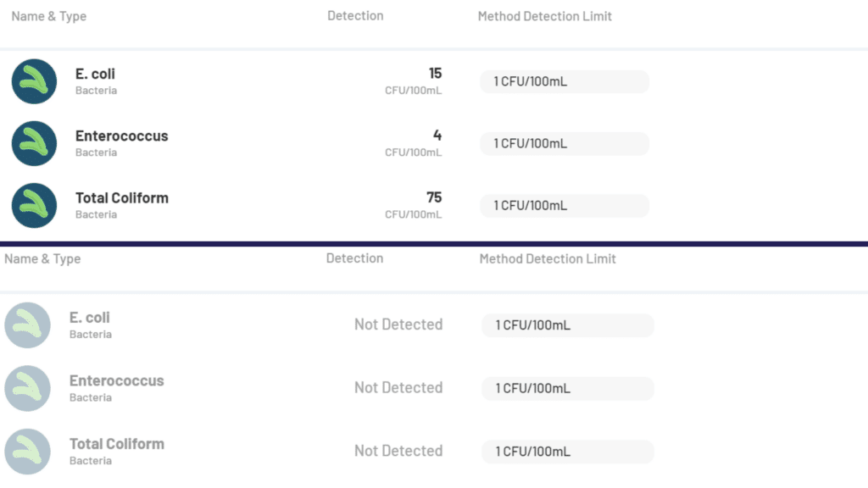Click detection limit pill for undetected Total Coliform

click(567, 451)
